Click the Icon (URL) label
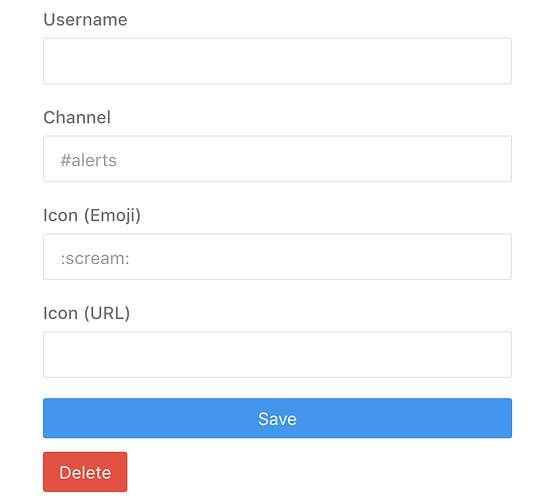538x500 pixels. 86,313
